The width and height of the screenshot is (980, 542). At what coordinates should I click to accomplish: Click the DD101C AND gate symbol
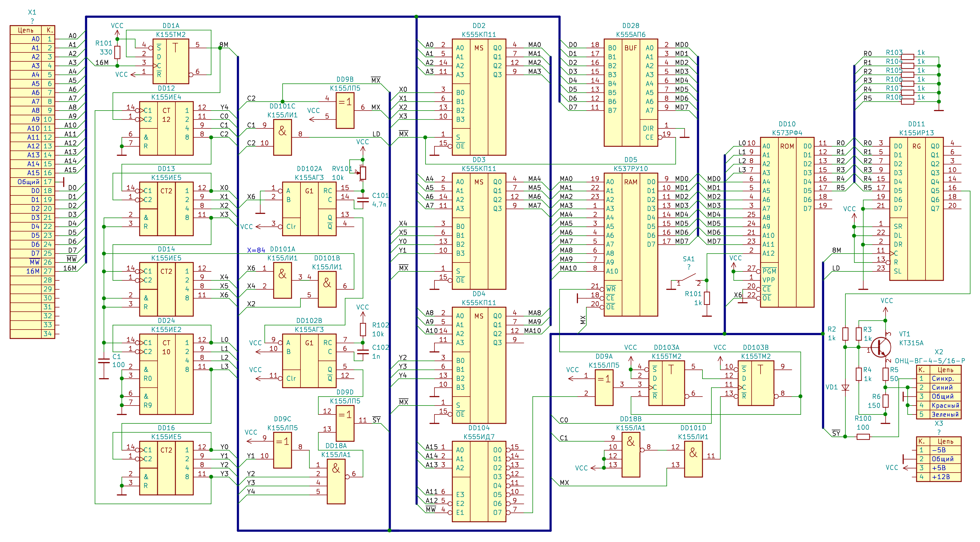(x=282, y=137)
